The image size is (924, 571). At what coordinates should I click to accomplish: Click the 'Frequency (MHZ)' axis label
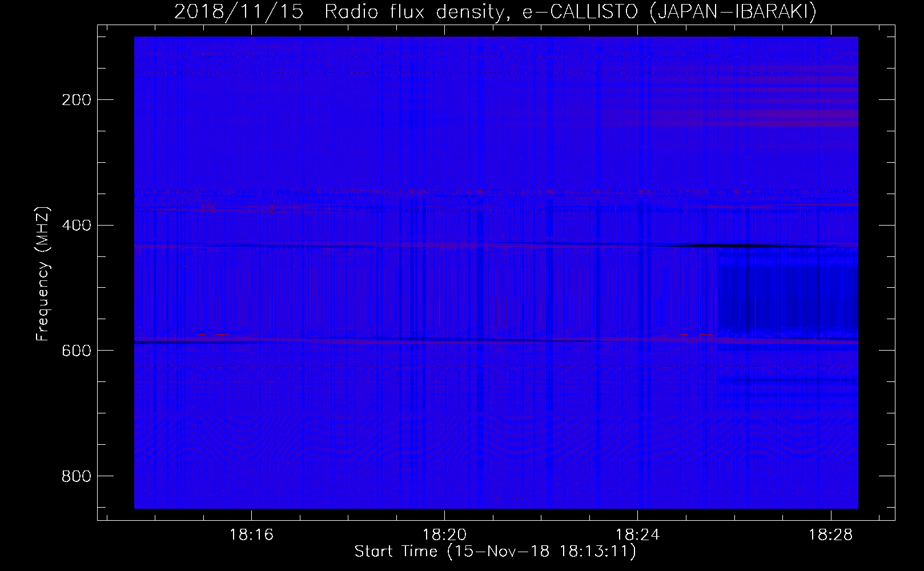[x=43, y=274]
